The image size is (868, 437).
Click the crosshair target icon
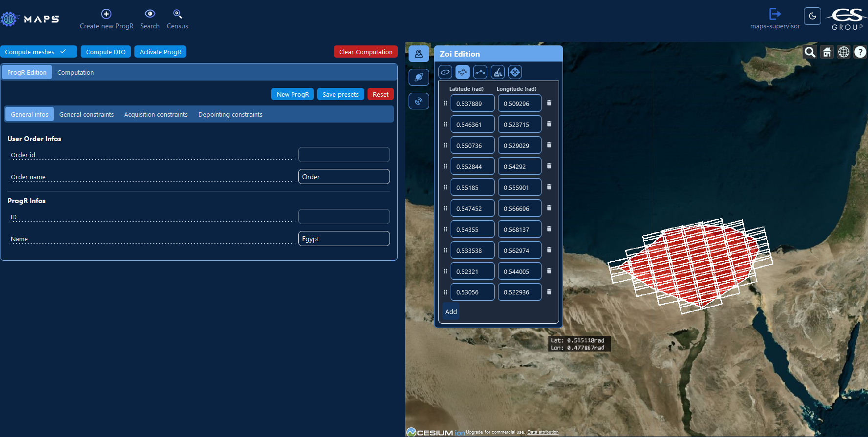click(515, 72)
